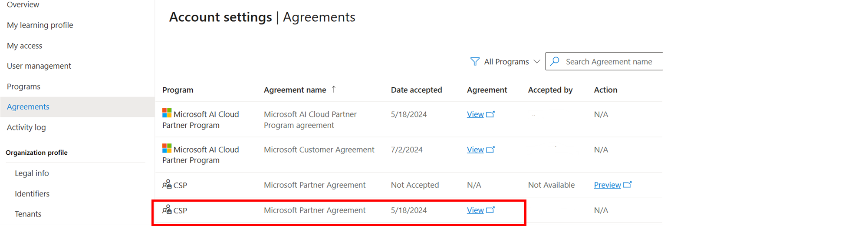Click the external link icon beside Preview
The image size is (868, 226).
click(x=628, y=185)
